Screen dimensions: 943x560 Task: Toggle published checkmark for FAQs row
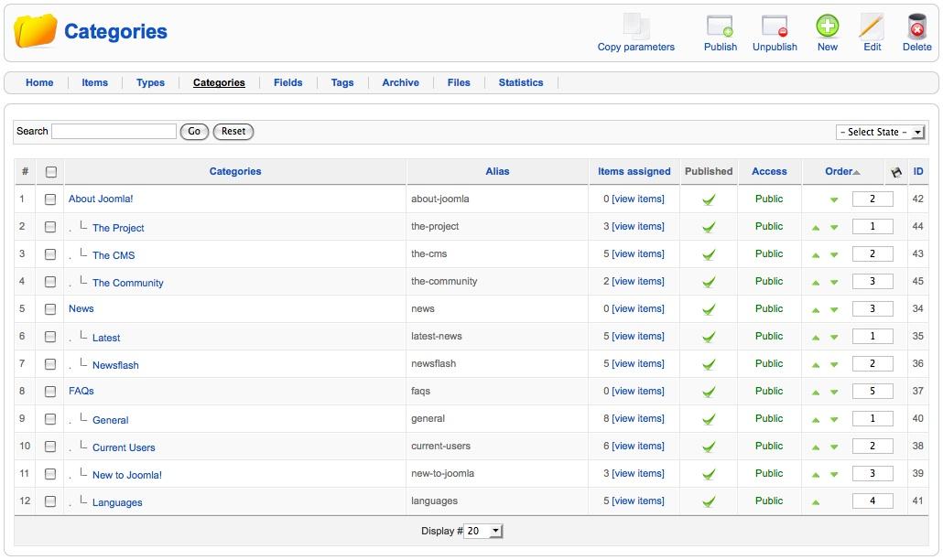click(x=709, y=392)
